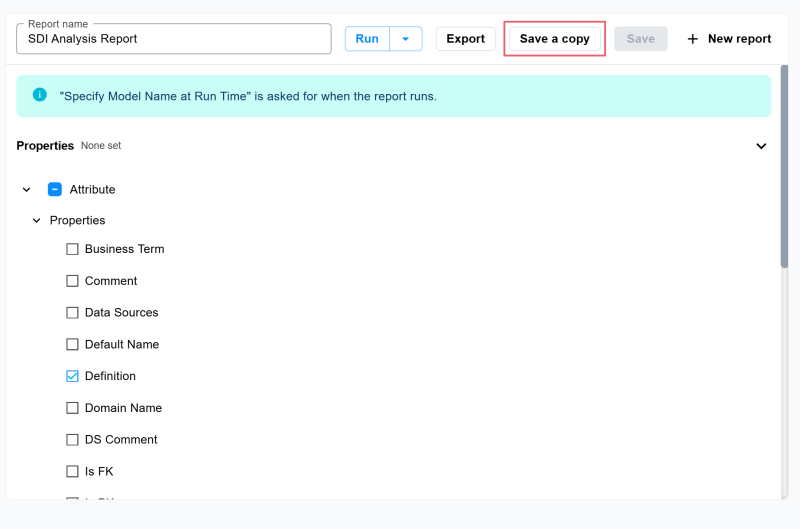The image size is (800, 529).
Task: Click the greyed-out Save button
Action: coord(641,39)
